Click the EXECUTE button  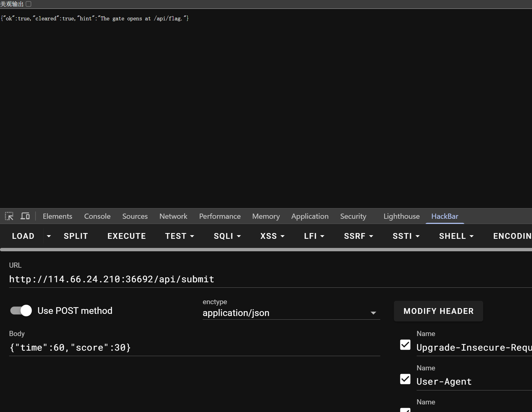click(127, 236)
